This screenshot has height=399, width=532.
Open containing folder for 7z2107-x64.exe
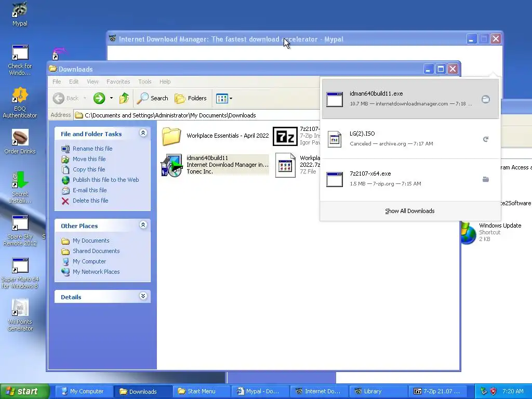[x=486, y=179]
